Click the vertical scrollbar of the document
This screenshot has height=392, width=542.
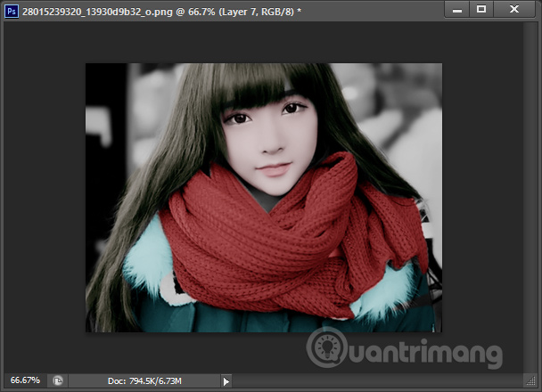tap(530, 198)
